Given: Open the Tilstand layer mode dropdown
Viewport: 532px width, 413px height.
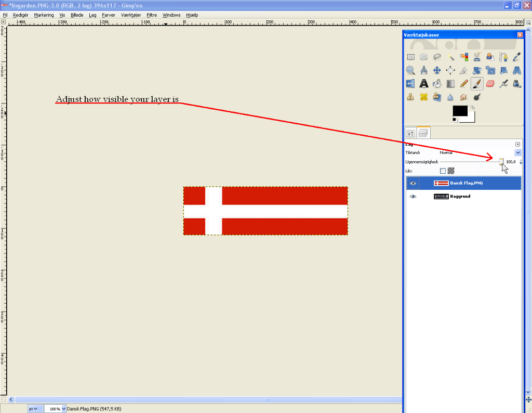Looking at the screenshot, I should (517, 152).
